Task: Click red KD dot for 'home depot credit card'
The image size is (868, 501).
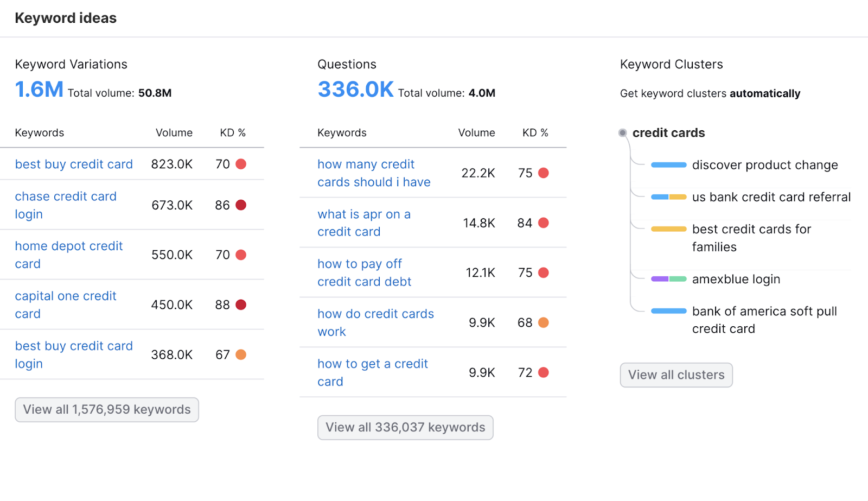Action: 241,255
